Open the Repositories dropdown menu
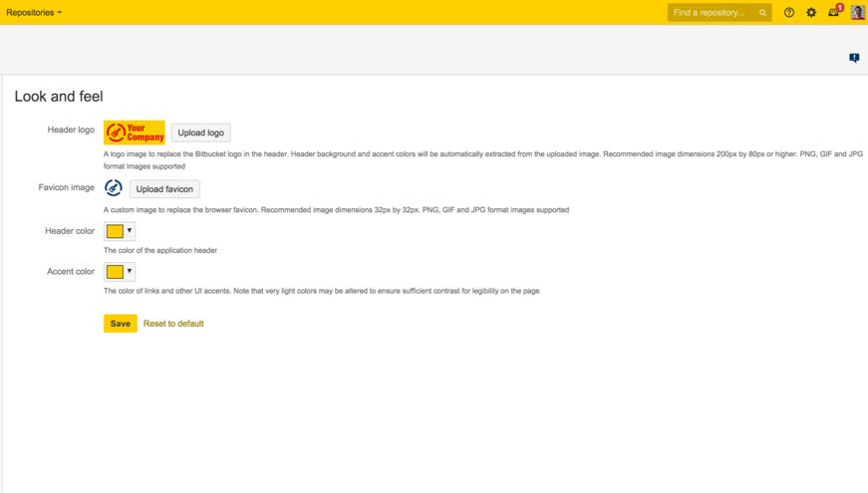The image size is (868, 493). [x=34, y=12]
